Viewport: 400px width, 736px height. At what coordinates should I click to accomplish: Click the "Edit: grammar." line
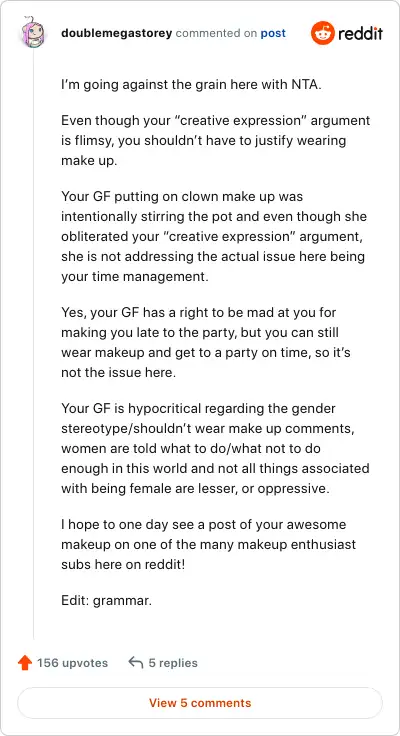point(107,600)
